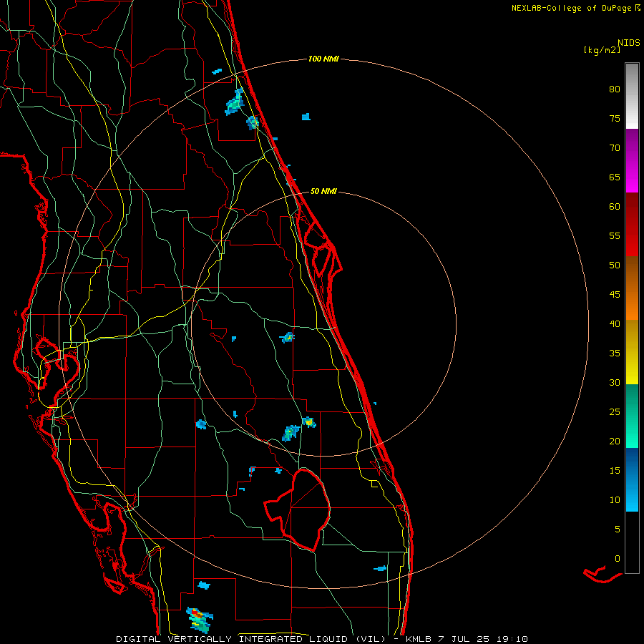This screenshot has height=644, width=644.
Task: Click the 100 NMI range ring label
Action: point(323,59)
